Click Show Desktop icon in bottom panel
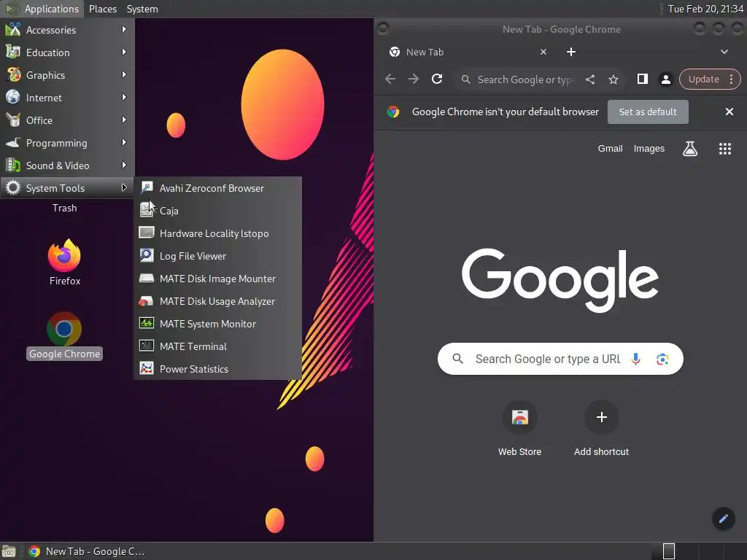 9,551
